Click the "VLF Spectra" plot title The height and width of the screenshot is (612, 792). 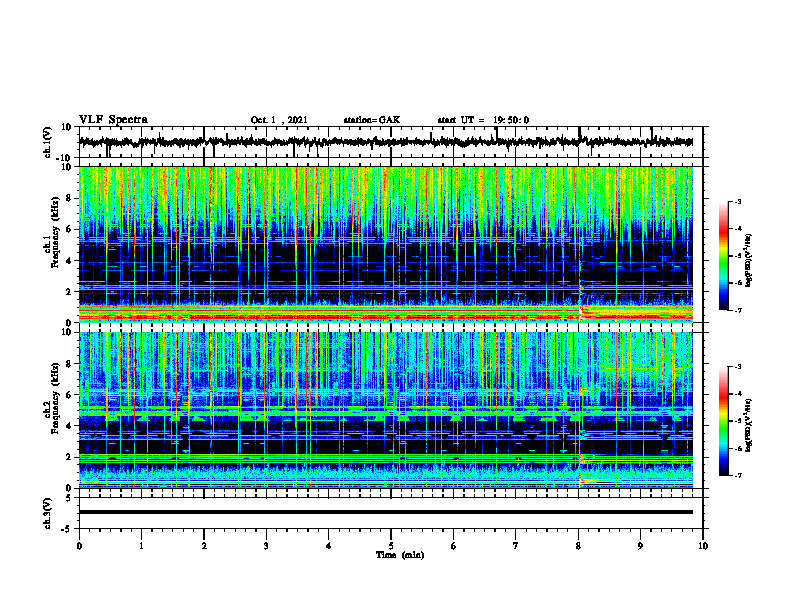pos(113,120)
